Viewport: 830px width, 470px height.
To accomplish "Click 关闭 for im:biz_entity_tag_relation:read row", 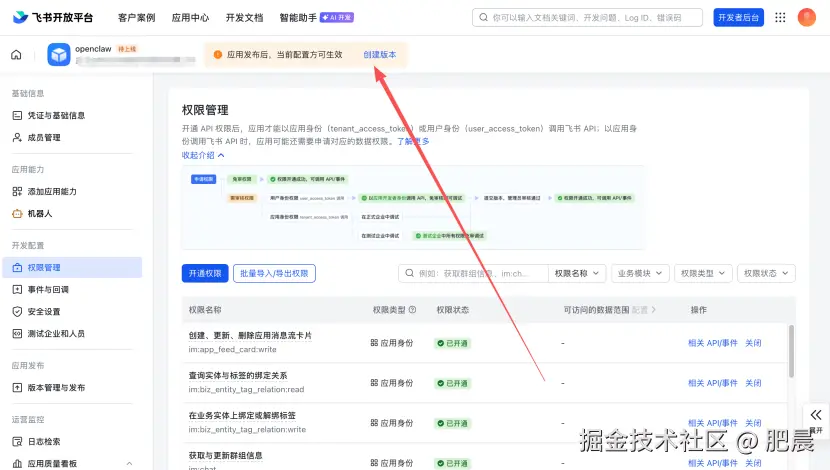I will (753, 383).
